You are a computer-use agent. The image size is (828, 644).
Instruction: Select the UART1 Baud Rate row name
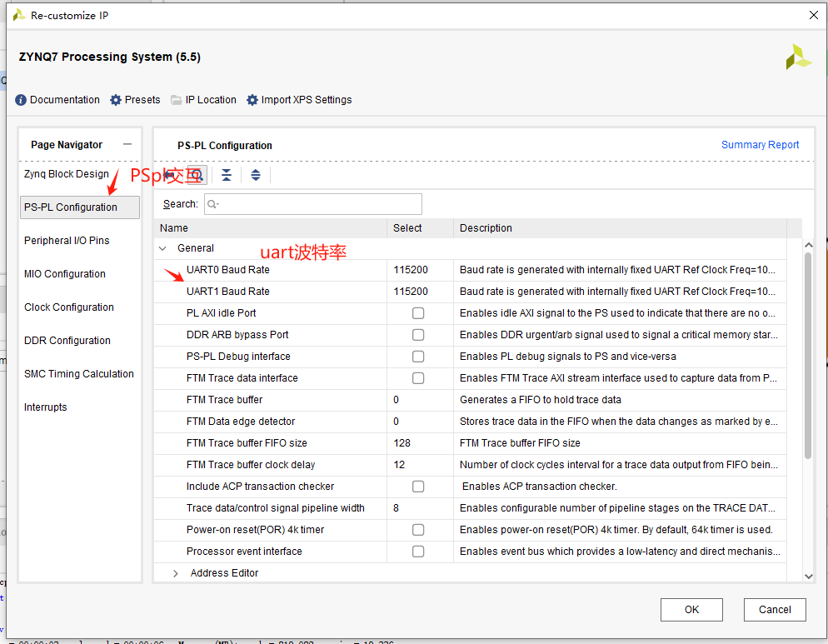pyautogui.click(x=228, y=292)
